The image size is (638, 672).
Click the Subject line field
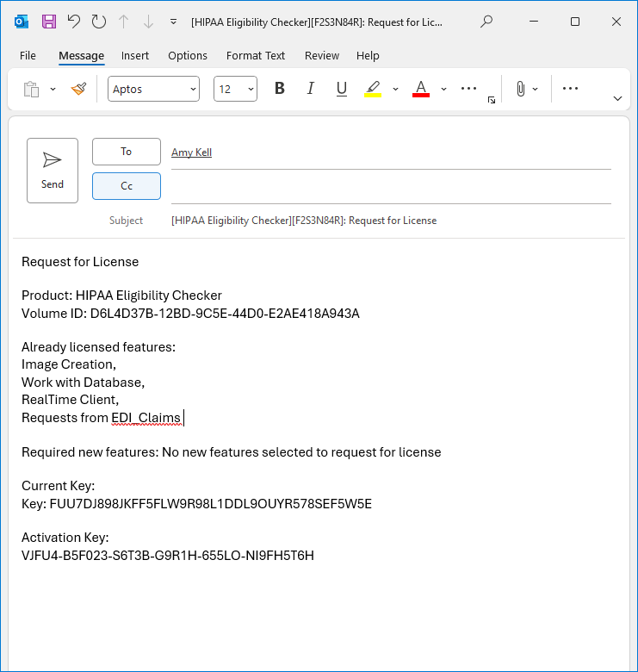(391, 221)
